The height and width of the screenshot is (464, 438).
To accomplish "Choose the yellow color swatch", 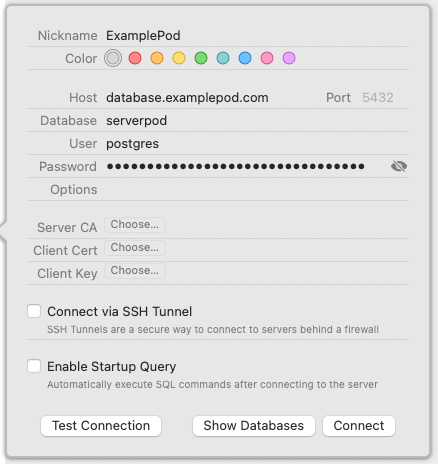I will click(179, 58).
